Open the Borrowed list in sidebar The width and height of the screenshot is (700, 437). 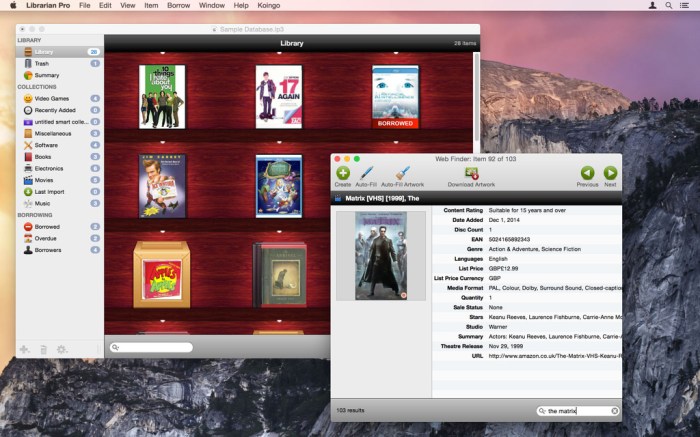(48, 226)
